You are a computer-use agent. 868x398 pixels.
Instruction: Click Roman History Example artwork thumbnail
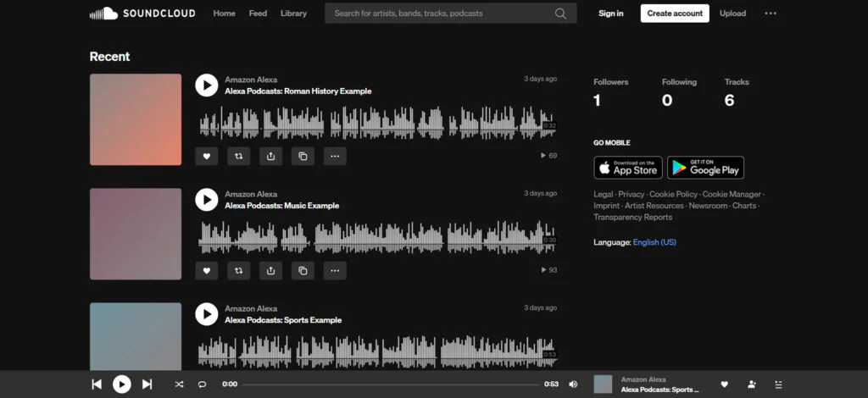pyautogui.click(x=136, y=119)
